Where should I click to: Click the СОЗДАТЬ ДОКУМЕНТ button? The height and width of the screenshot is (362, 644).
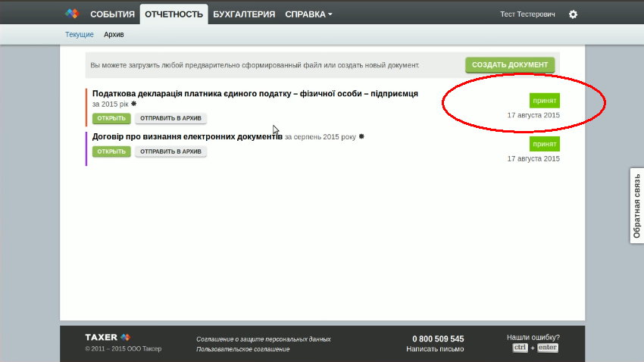510,65
